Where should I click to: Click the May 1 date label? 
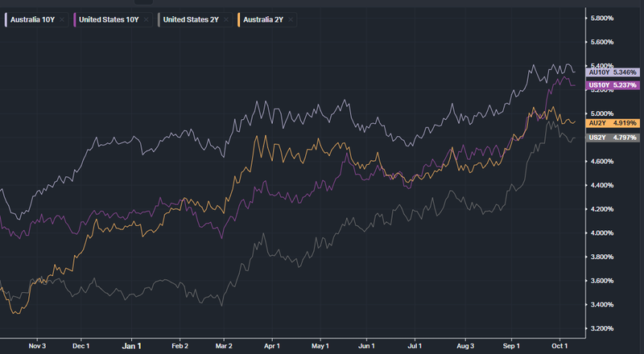[320, 346]
